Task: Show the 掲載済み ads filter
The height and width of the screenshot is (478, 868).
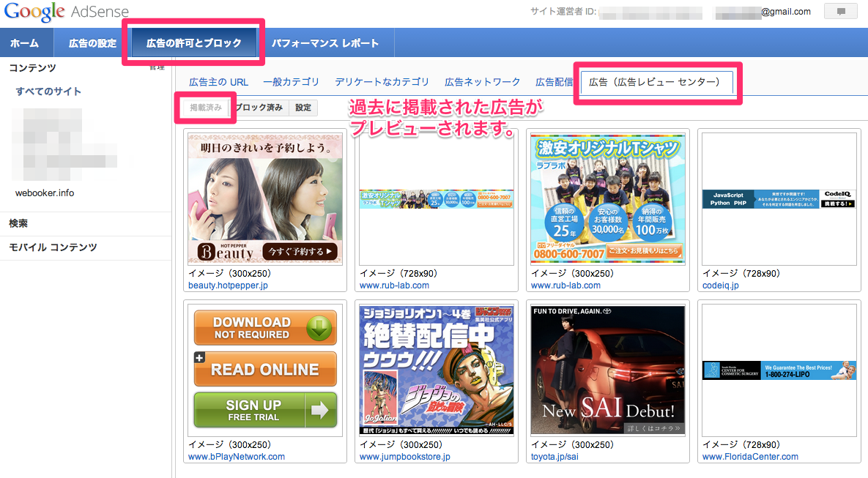Action: click(206, 108)
